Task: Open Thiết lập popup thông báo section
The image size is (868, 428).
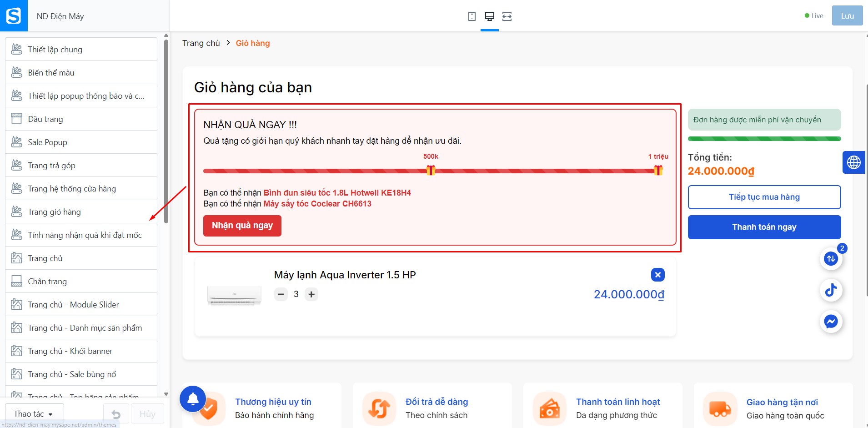Action: coord(81,96)
